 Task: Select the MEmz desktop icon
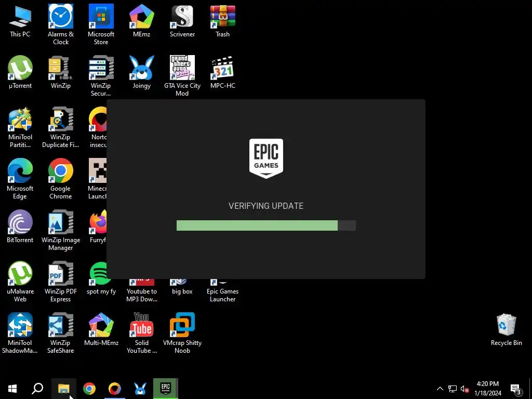tap(141, 21)
